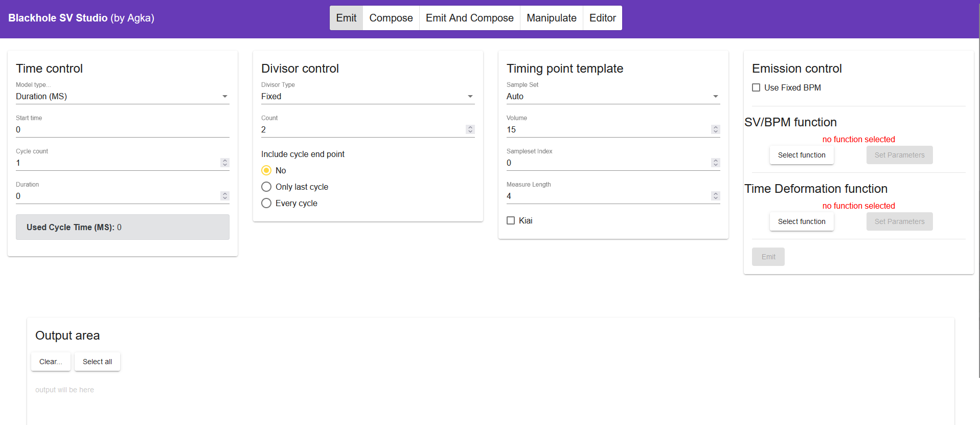Enable the Use Fixed BPM checkbox
The width and height of the screenshot is (980, 425).
tap(756, 87)
